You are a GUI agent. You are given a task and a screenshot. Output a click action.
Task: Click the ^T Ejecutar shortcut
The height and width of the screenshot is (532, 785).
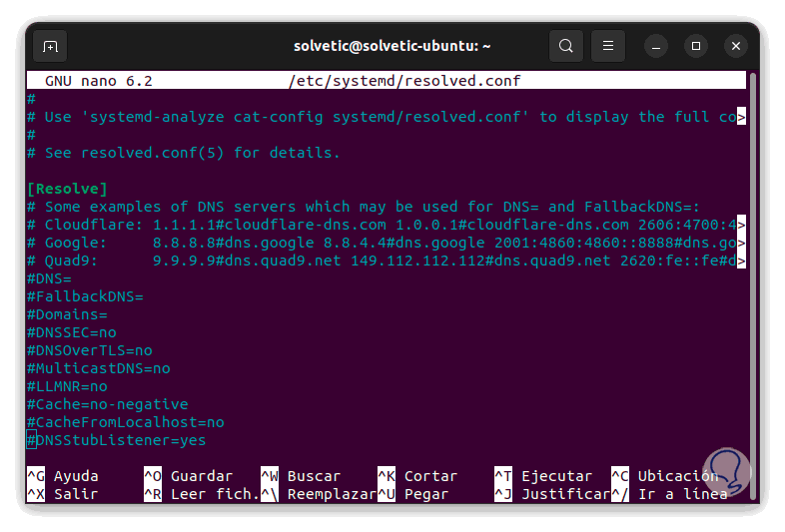543,476
